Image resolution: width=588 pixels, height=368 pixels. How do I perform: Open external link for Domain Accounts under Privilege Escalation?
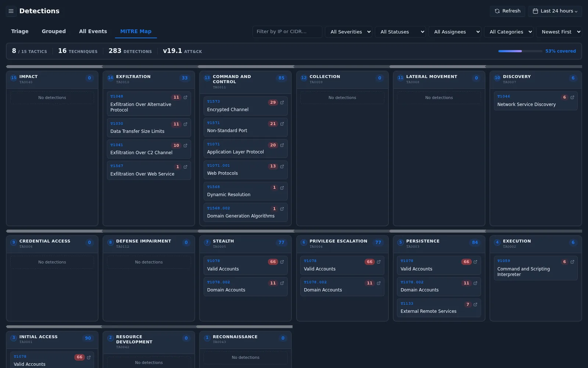pos(379,283)
